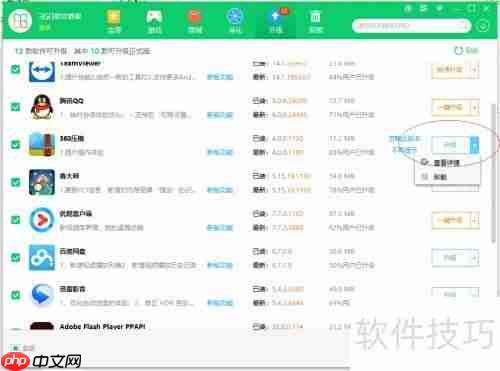This screenshot has height=371, width=500.
Task: Uncheck the 优酷客户端 row checkbox
Action: (x=15, y=220)
